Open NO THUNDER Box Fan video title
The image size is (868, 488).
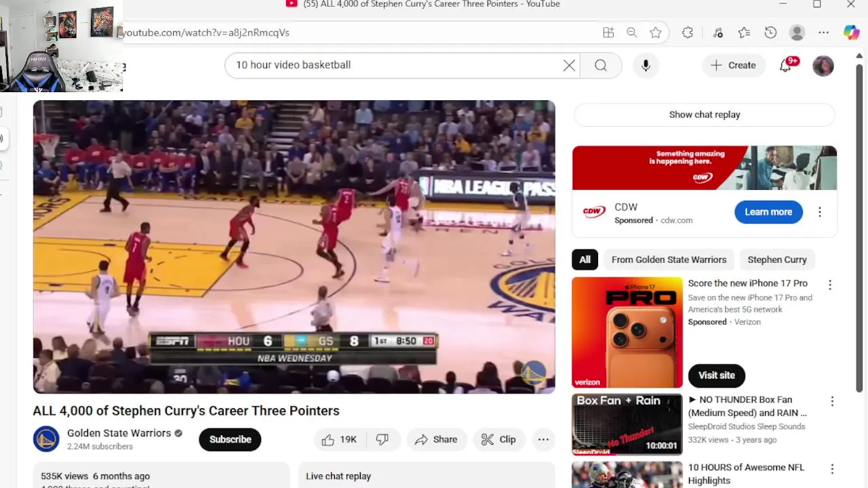[x=747, y=406]
